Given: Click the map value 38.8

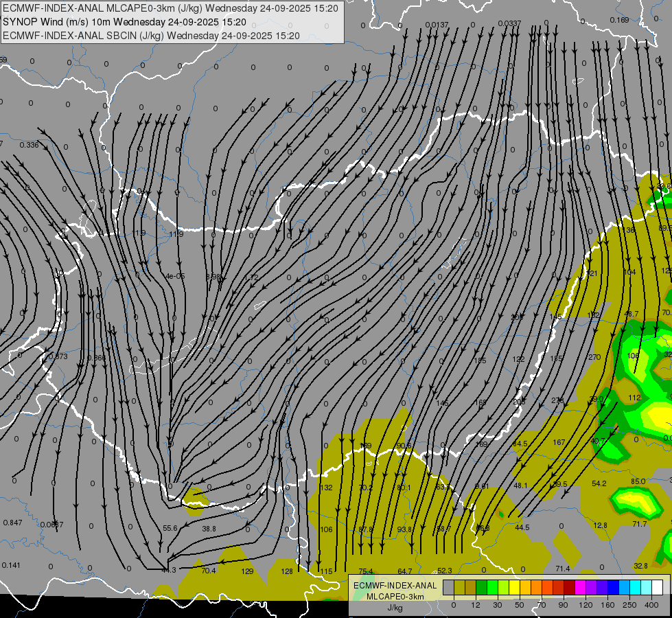Looking at the screenshot, I should point(209,529).
